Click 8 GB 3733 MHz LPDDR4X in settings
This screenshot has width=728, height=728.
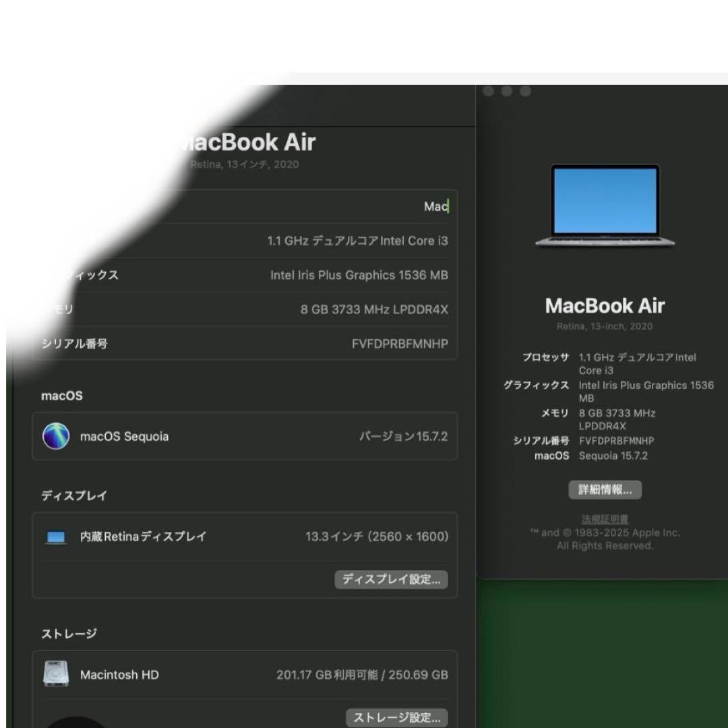tap(374, 309)
